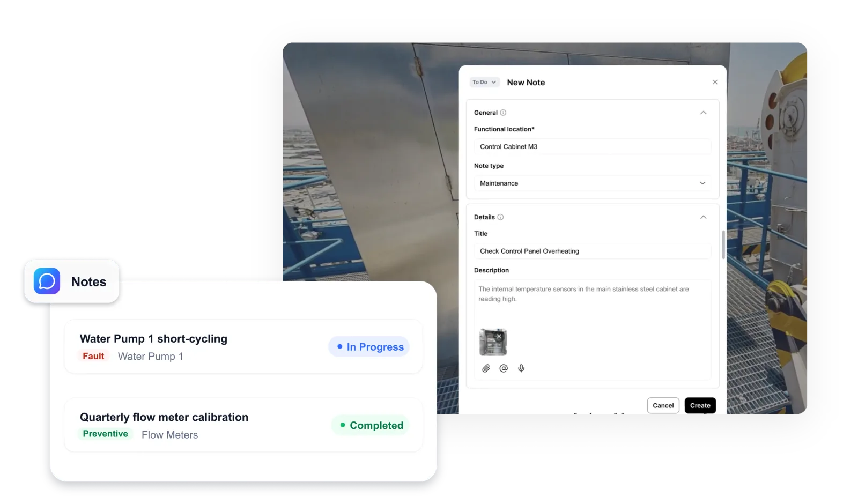Remove the attached image thumbnail with X

coord(499,336)
